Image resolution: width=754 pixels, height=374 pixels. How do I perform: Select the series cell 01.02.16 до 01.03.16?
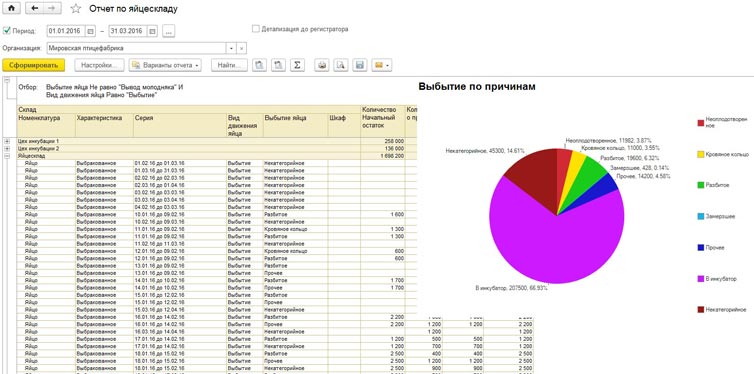pyautogui.click(x=180, y=163)
